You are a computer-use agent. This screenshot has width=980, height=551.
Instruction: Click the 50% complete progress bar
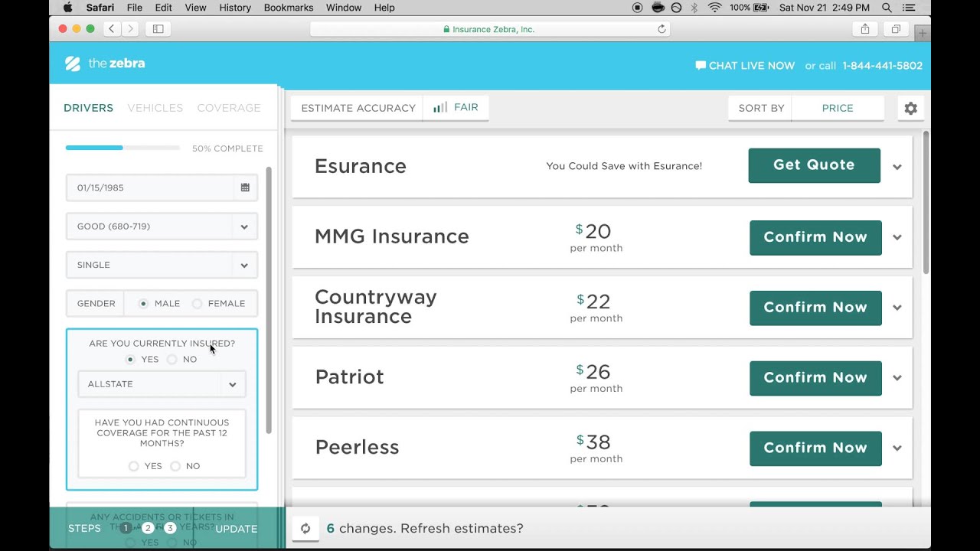click(122, 148)
